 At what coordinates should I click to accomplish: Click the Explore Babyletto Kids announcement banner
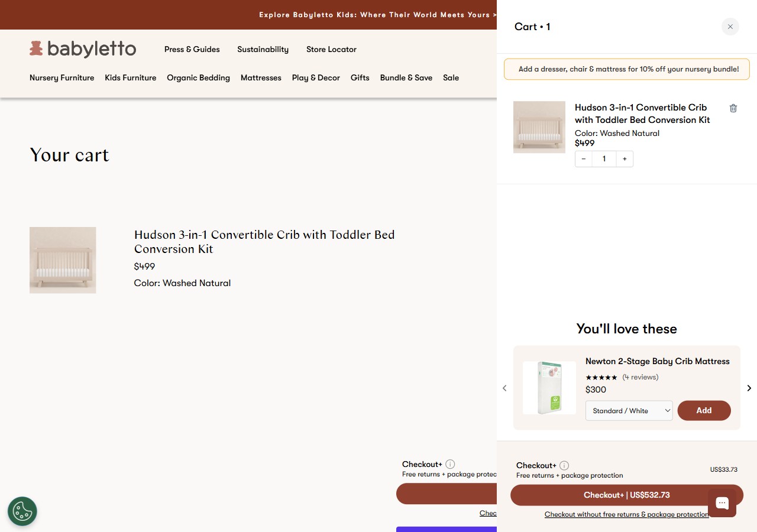click(378, 15)
